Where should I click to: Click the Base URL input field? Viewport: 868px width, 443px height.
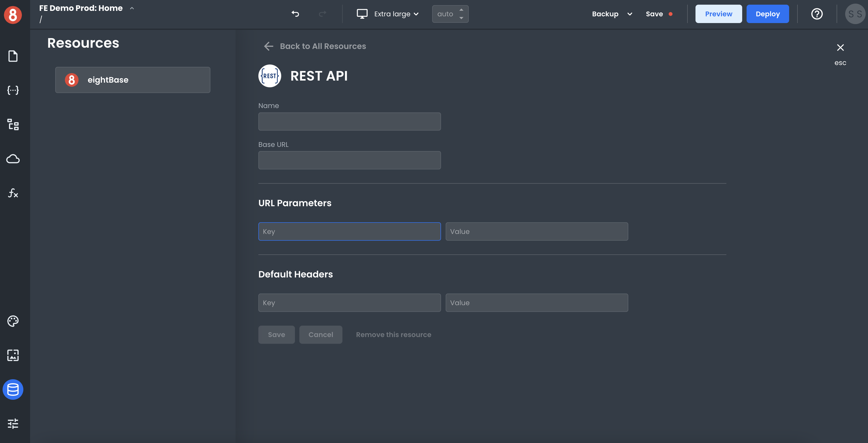click(x=349, y=160)
